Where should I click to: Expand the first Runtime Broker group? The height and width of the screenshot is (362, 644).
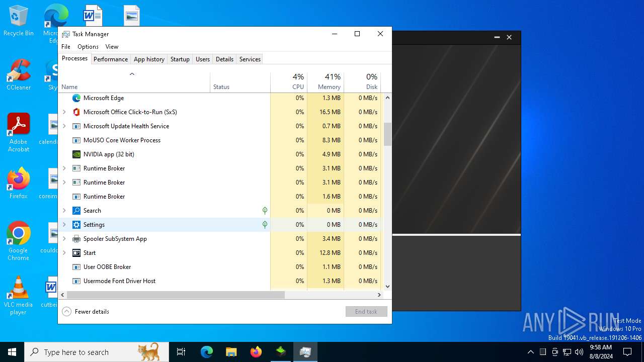(64, 168)
